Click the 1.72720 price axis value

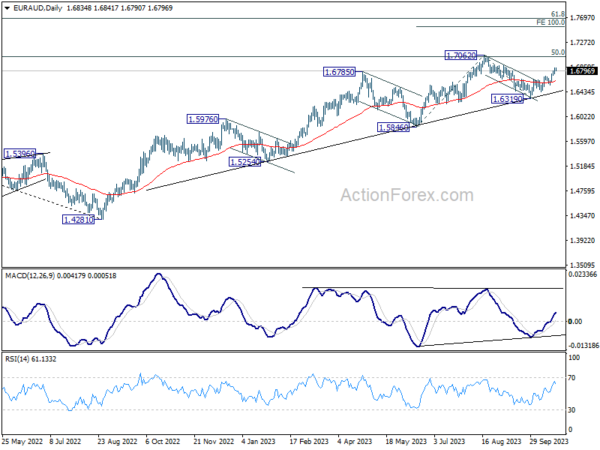(x=582, y=42)
